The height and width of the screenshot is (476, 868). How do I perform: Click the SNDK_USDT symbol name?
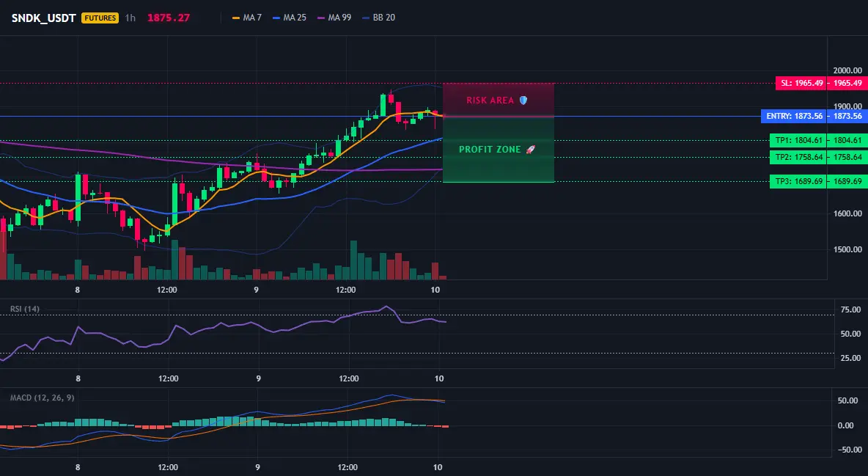coord(44,18)
